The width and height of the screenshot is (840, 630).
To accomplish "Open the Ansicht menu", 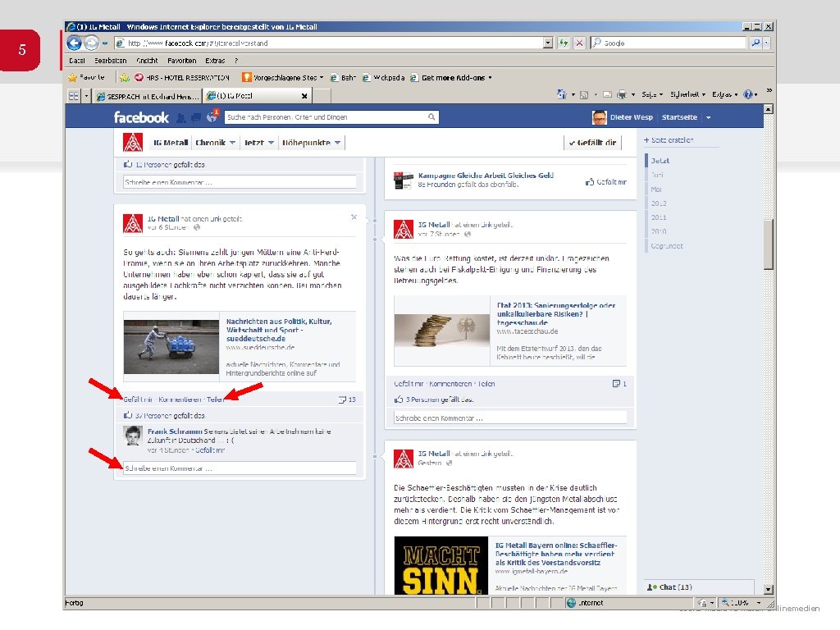I will pos(147,61).
